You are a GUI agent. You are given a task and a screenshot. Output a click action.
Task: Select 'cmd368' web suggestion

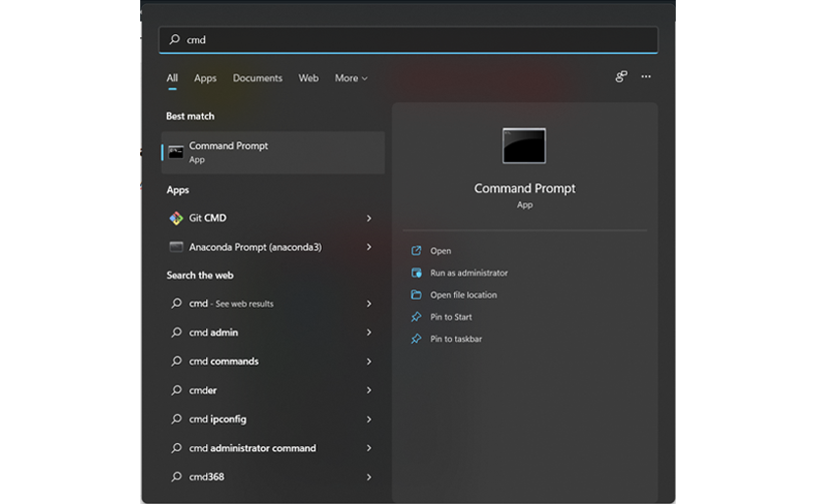(x=274, y=477)
